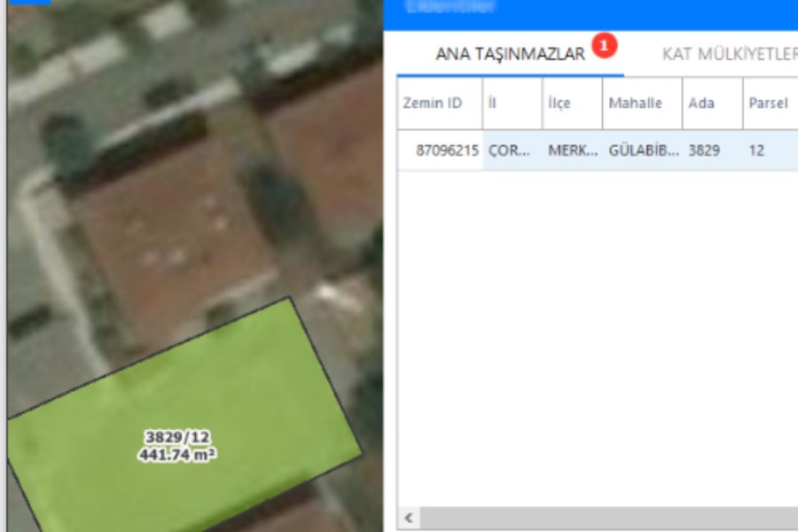The image size is (798, 532).
Task: Click the left arrow of the horizontal scrollbar
Action: point(409,518)
